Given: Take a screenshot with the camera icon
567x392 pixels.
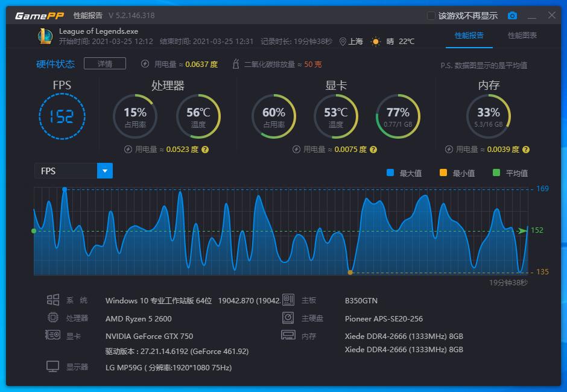Looking at the screenshot, I should pyautogui.click(x=513, y=16).
